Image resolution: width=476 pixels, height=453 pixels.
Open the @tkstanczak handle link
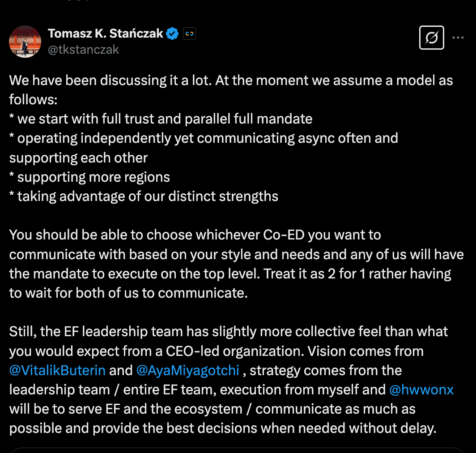83,49
